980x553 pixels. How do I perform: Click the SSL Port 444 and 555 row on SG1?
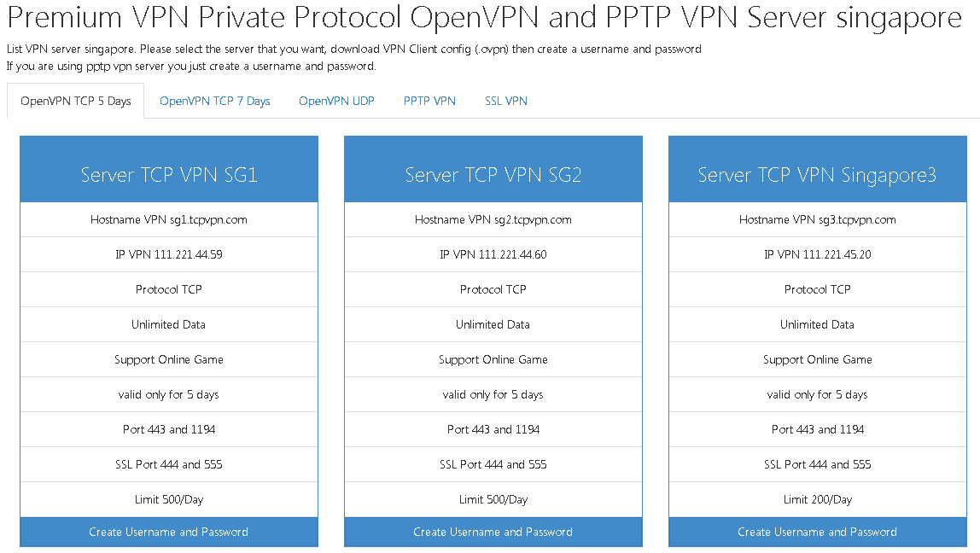point(168,464)
